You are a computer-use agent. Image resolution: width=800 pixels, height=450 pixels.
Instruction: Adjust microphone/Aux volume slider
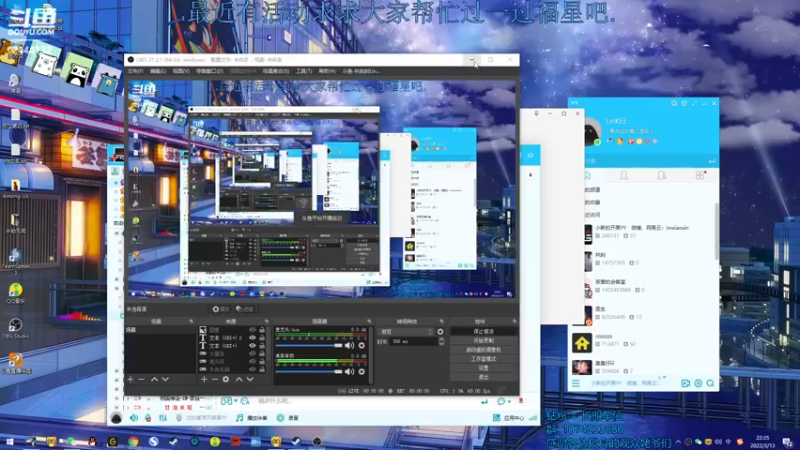pos(309,345)
